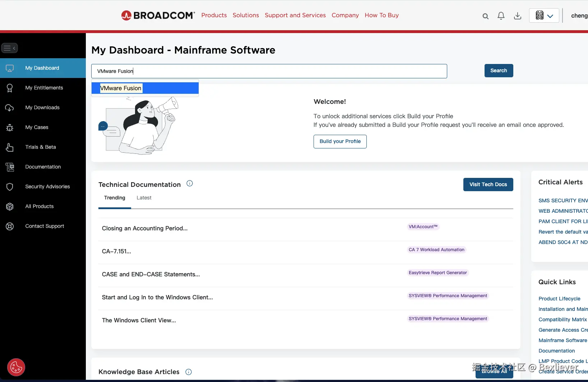Open Revert the default critical alert
Viewport: 588px width, 382px height.
click(563, 232)
